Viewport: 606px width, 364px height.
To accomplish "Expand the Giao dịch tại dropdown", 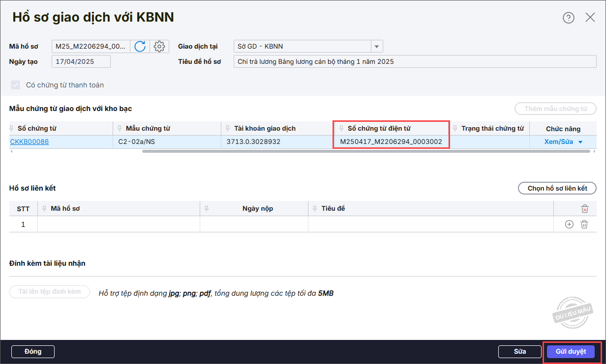I will (376, 47).
